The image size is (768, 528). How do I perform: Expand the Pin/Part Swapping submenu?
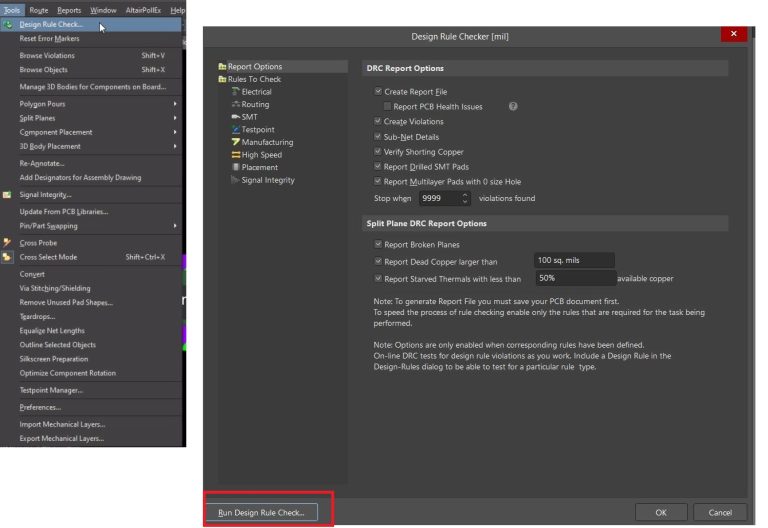(175, 226)
